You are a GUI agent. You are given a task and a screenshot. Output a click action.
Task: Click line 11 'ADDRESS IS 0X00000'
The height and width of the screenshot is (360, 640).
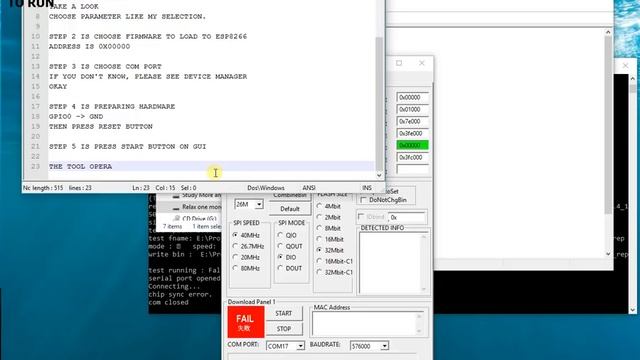(x=89, y=47)
